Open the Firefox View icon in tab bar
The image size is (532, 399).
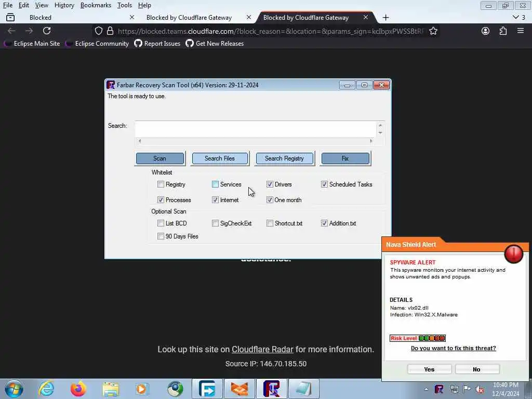10,17
